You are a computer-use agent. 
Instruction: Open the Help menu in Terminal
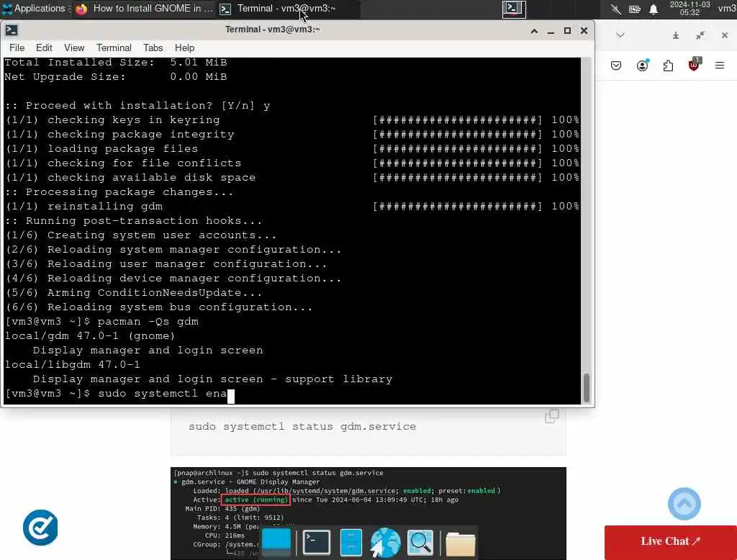(184, 48)
